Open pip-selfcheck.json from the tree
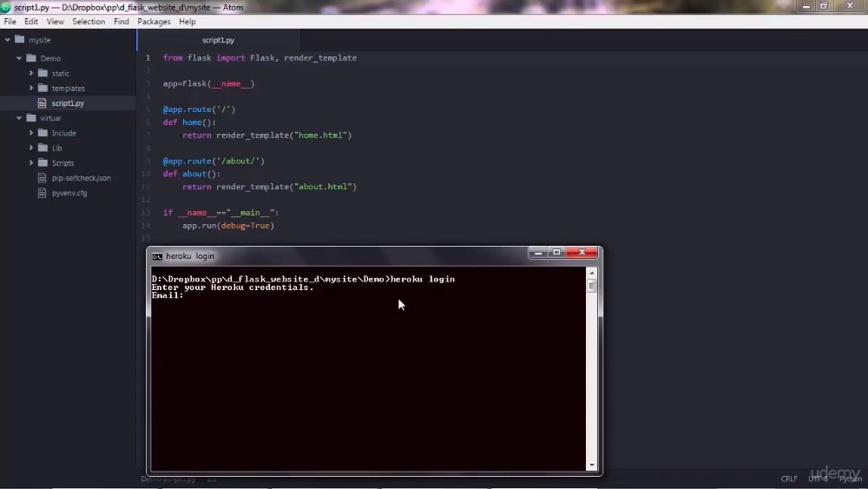 [x=82, y=178]
